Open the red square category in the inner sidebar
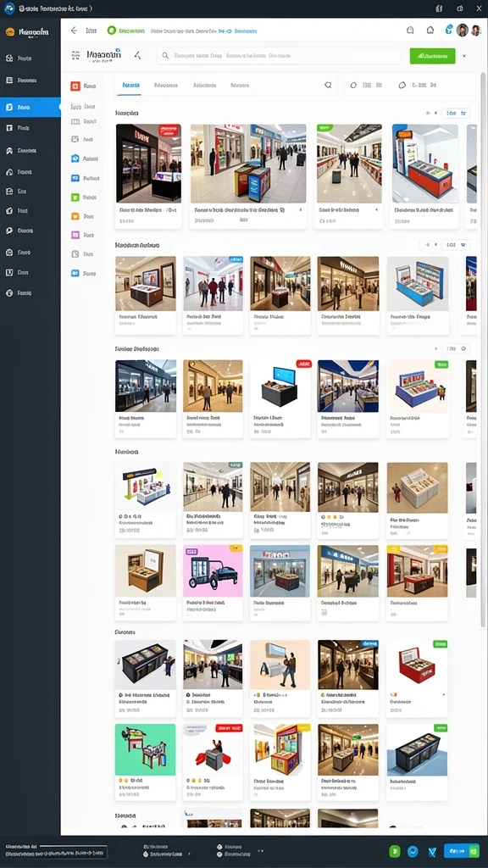 click(x=75, y=86)
